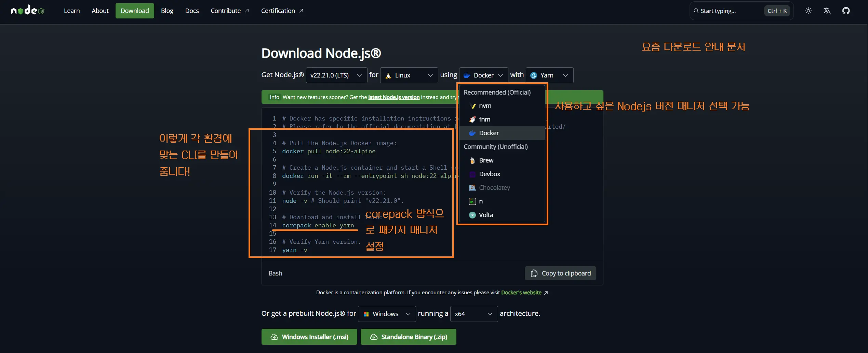This screenshot has width=868, height=353.
Task: Expand the v22.21.0 (LTS) version dropdown
Action: 336,75
